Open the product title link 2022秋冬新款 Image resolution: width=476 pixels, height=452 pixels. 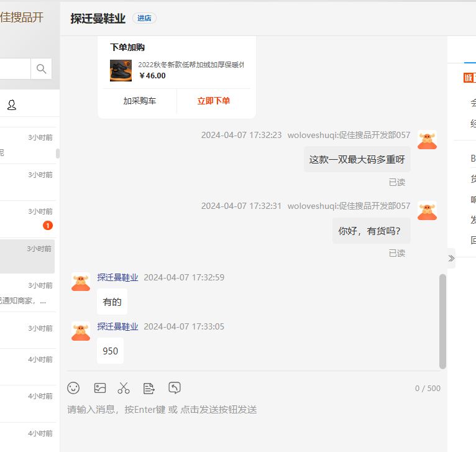click(191, 65)
